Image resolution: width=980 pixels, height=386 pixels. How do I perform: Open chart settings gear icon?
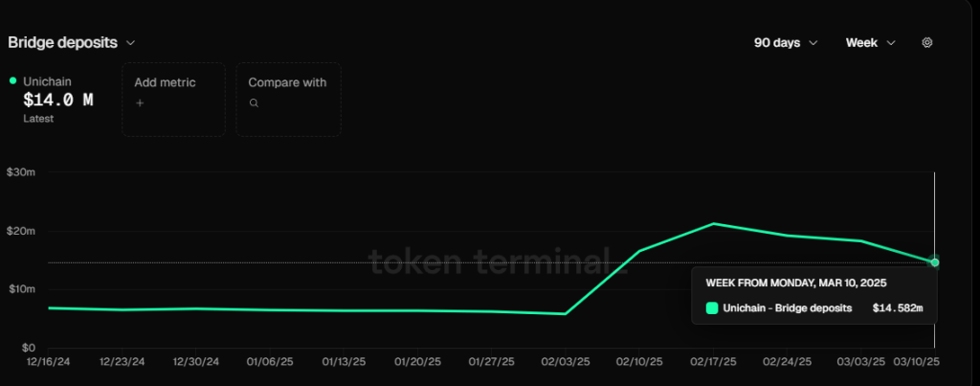point(927,42)
